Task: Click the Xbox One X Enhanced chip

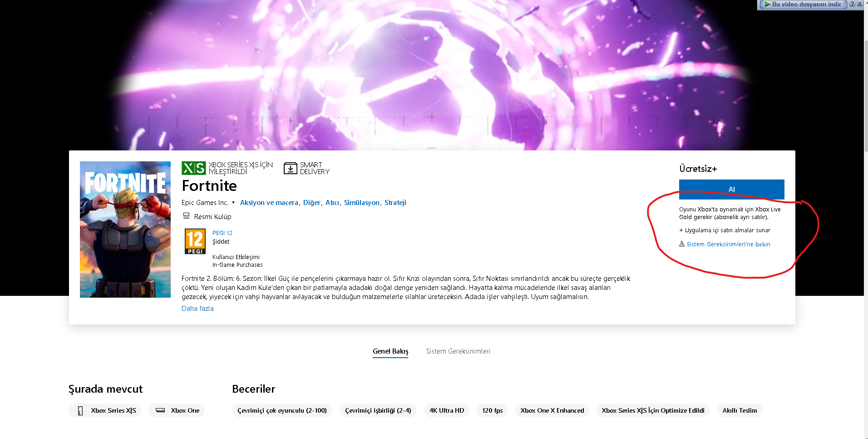Action: tap(552, 410)
